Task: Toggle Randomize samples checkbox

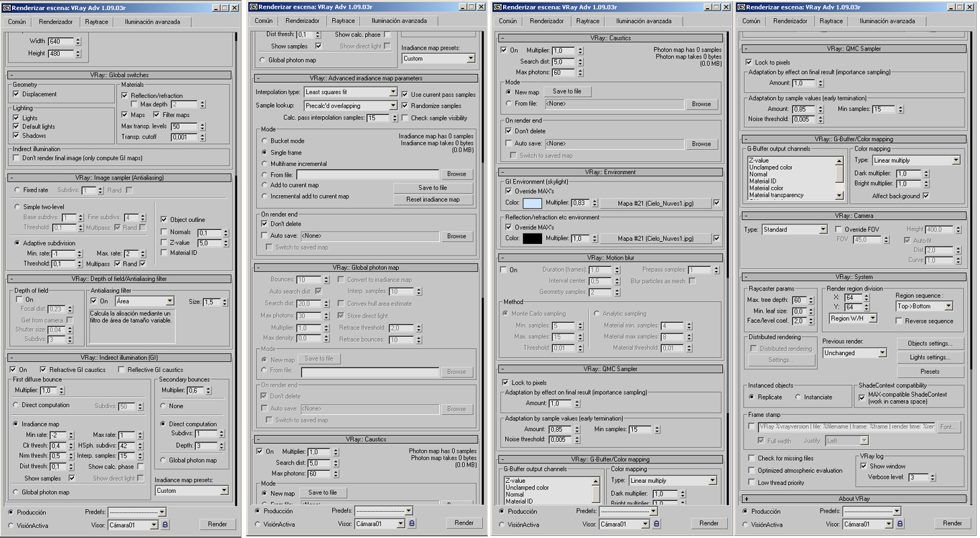Action: (x=405, y=106)
